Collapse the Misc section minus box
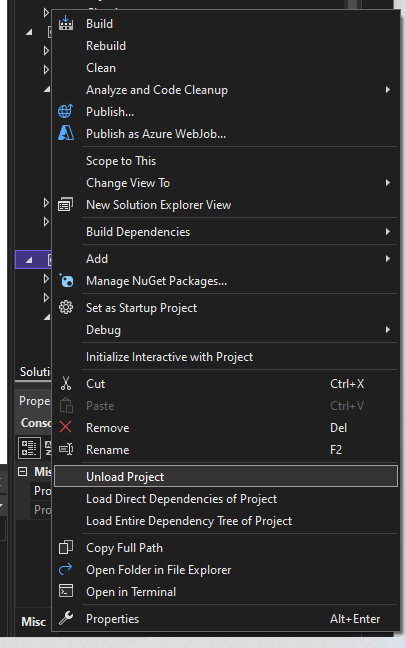 click(x=23, y=472)
